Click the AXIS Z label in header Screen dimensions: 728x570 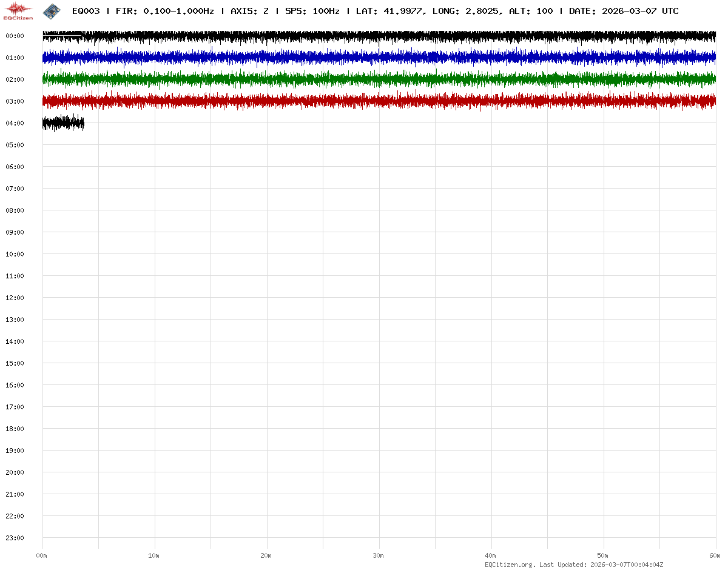pyautogui.click(x=249, y=11)
